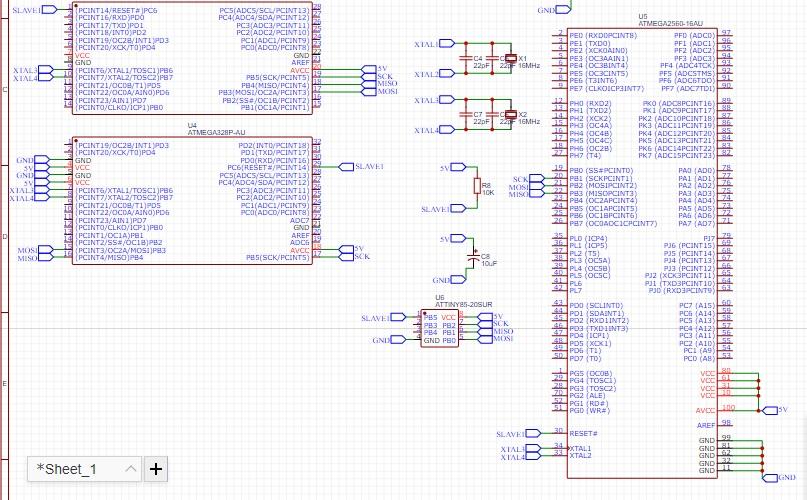Click U5 pin number 100 at AVCC
This screenshot has height=500, width=807.
728,408
